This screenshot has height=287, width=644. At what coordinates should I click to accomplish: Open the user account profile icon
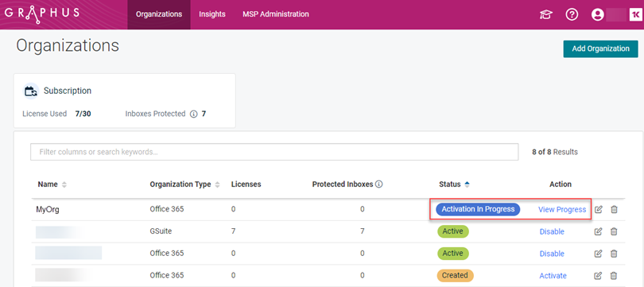[598, 15]
